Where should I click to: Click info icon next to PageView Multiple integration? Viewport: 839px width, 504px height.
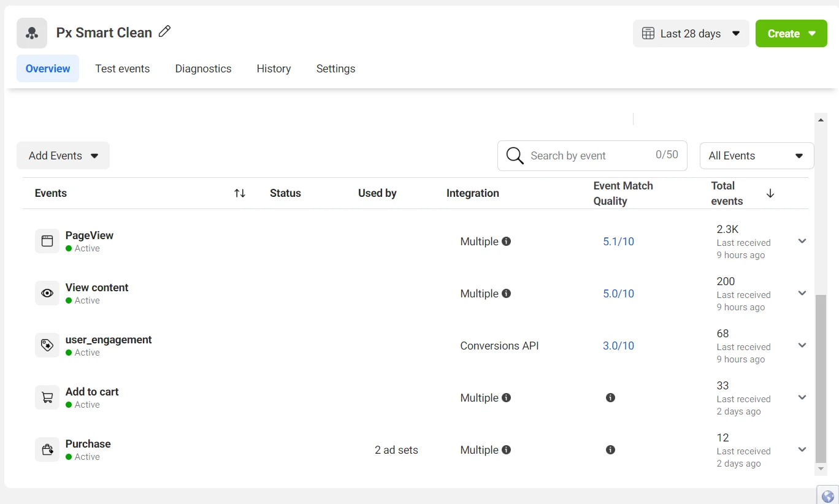(507, 242)
